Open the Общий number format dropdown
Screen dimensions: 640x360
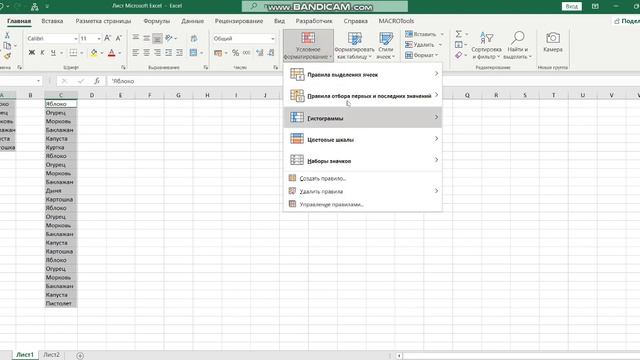point(273,38)
